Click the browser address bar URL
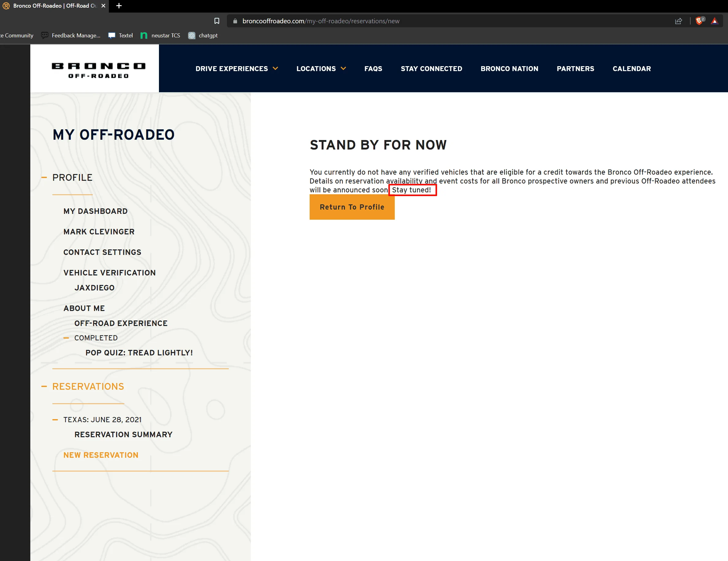 pos(321,21)
